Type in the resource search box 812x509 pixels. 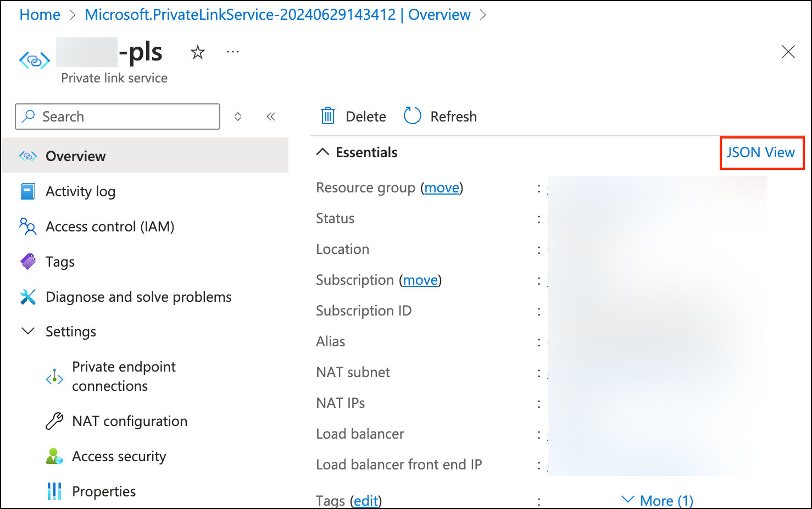(x=117, y=116)
